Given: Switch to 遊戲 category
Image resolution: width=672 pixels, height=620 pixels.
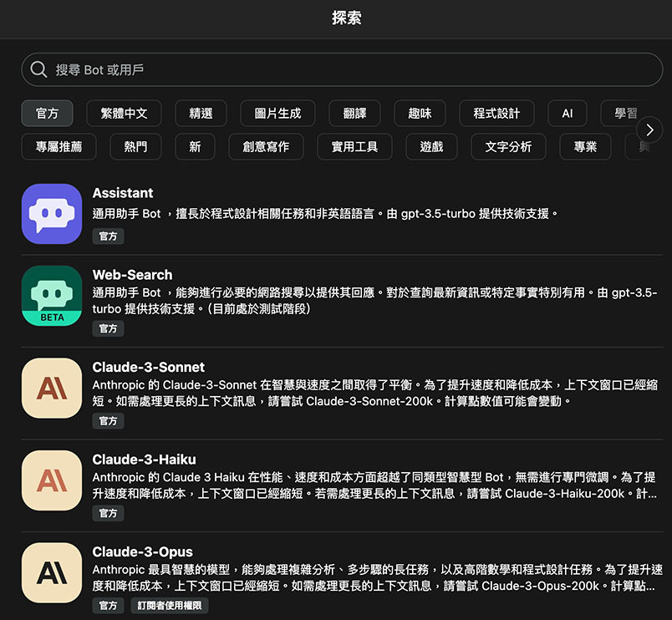Looking at the screenshot, I should point(431,146).
